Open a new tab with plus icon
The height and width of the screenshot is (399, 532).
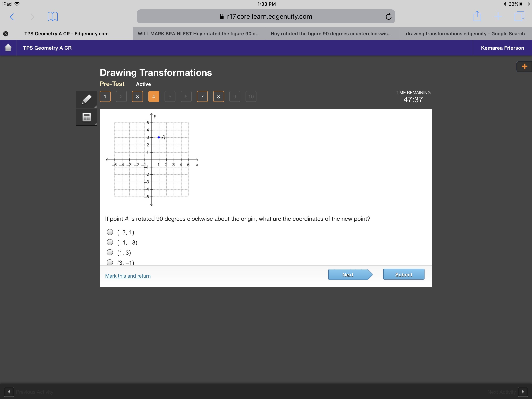498,16
